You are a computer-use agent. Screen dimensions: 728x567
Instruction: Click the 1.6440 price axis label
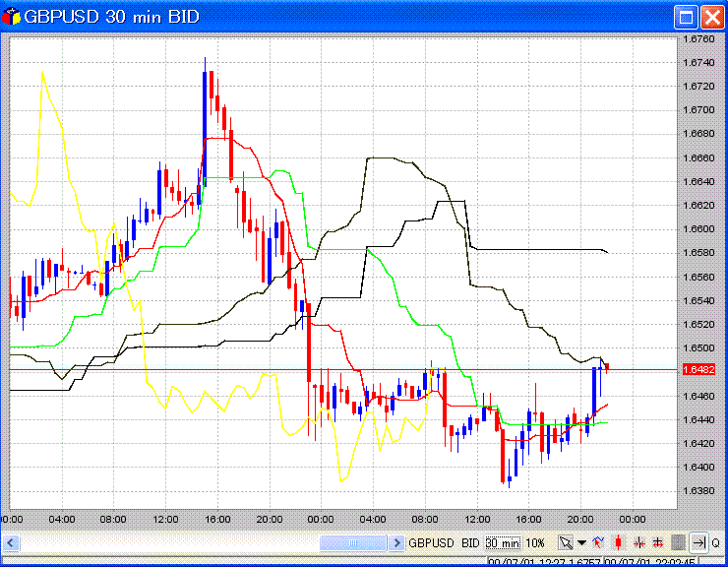pos(698,419)
